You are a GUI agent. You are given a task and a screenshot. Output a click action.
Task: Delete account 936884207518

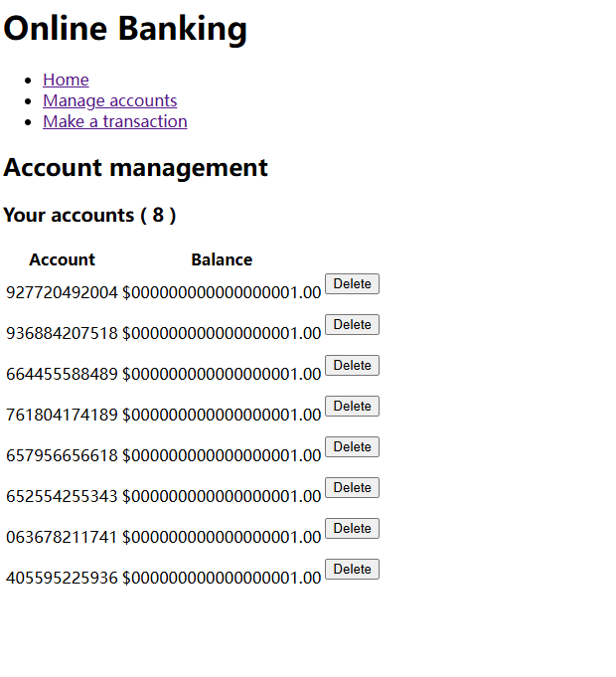pyautogui.click(x=352, y=325)
